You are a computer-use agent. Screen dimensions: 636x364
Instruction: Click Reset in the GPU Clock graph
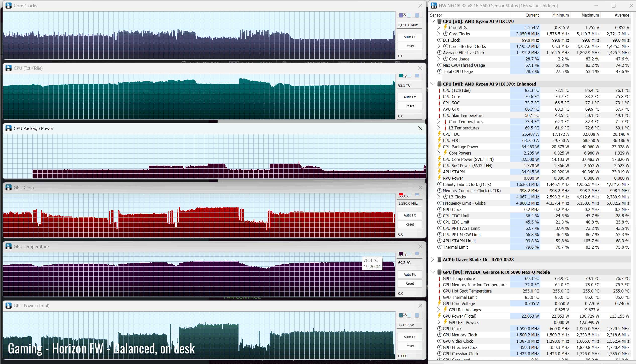pos(410,224)
